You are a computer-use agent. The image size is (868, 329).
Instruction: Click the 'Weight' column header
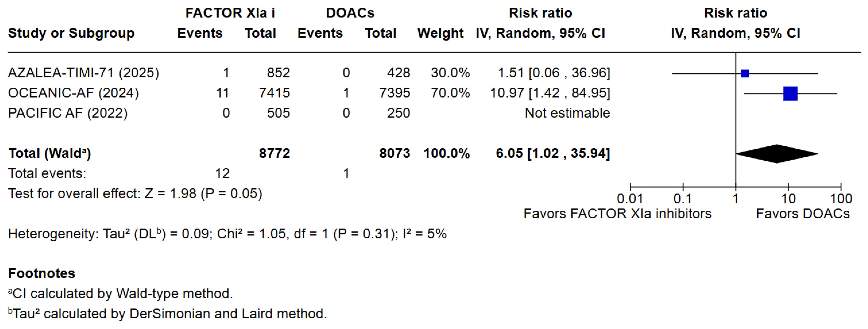point(440,33)
